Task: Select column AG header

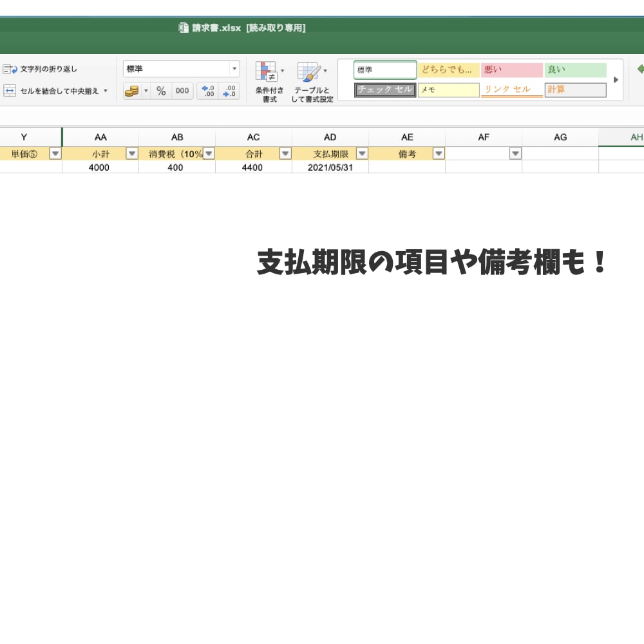Action: [560, 137]
